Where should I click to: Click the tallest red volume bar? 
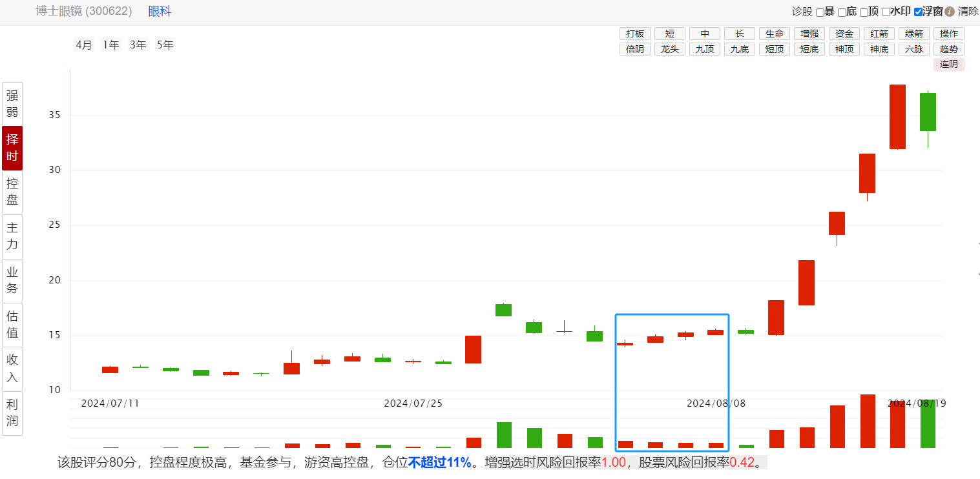[x=867, y=421]
